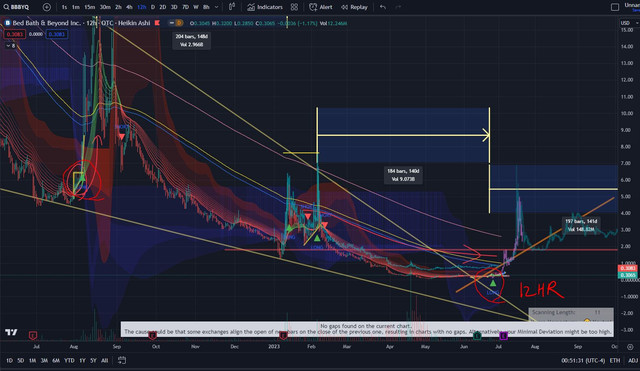Set date range to YTD

pyautogui.click(x=69, y=360)
